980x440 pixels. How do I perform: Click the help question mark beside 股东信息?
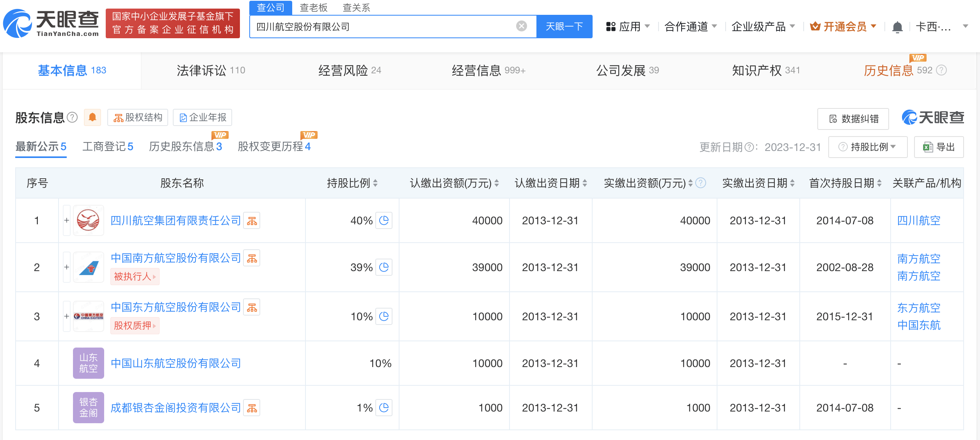click(x=72, y=117)
